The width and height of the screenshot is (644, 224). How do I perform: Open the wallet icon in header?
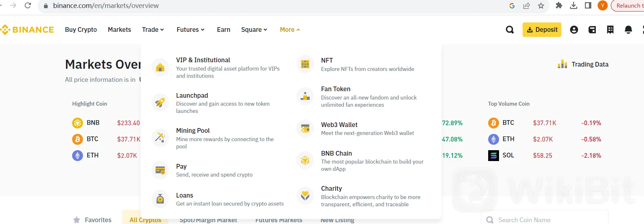pos(592,30)
